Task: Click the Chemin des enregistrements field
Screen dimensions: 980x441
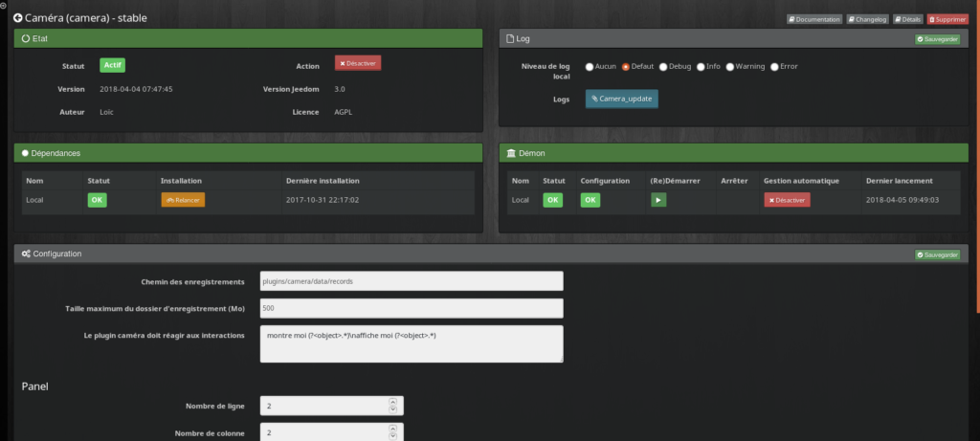Action: click(x=412, y=281)
